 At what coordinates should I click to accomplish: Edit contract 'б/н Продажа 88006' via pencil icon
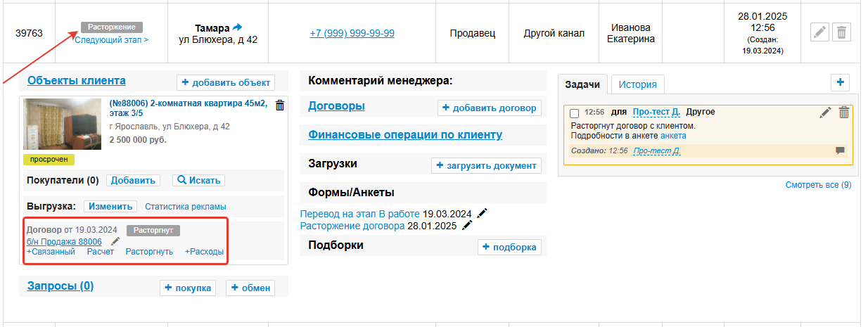point(115,241)
